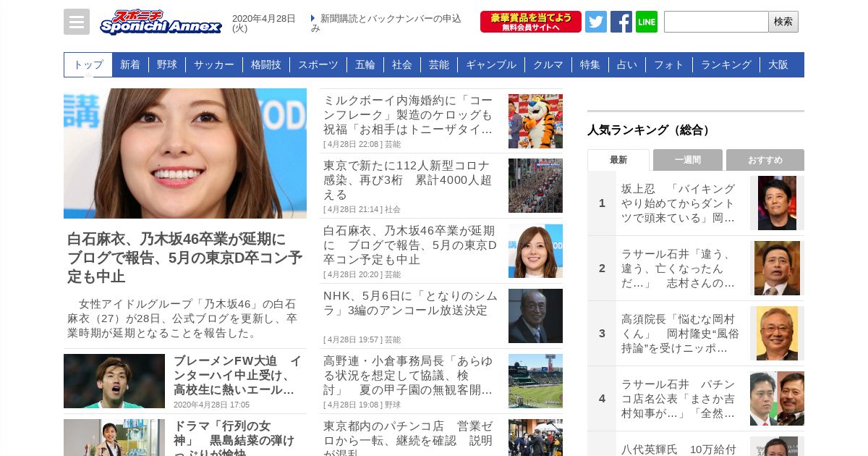Viewport: 868px width, 456px height.
Task: Click the 坂上忍 ranking thumbnail
Action: [x=777, y=203]
